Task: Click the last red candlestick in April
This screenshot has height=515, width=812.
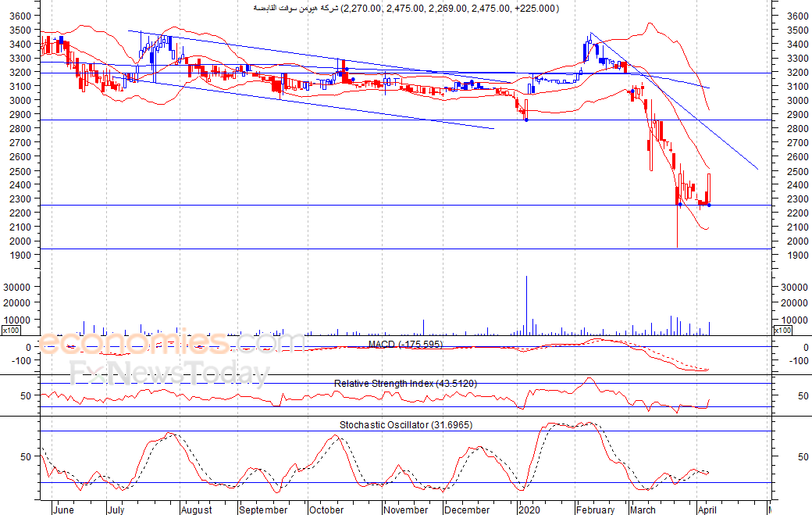Action: tap(708, 189)
